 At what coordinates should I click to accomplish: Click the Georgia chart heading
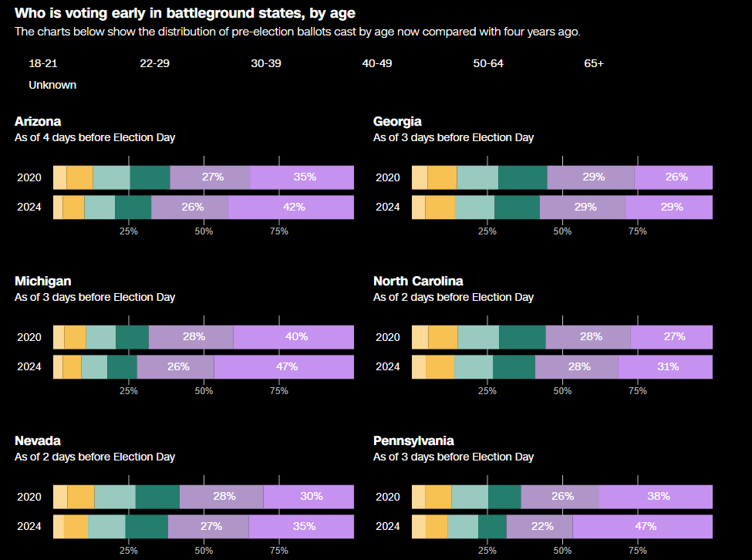[397, 121]
